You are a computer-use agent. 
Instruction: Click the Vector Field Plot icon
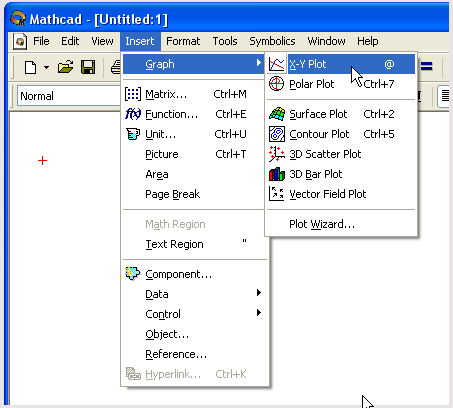(277, 194)
